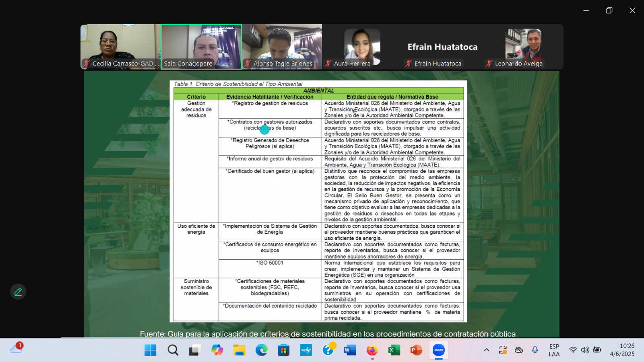Open ESP LAA input language selector
The width and height of the screenshot is (644, 362).
554,350
